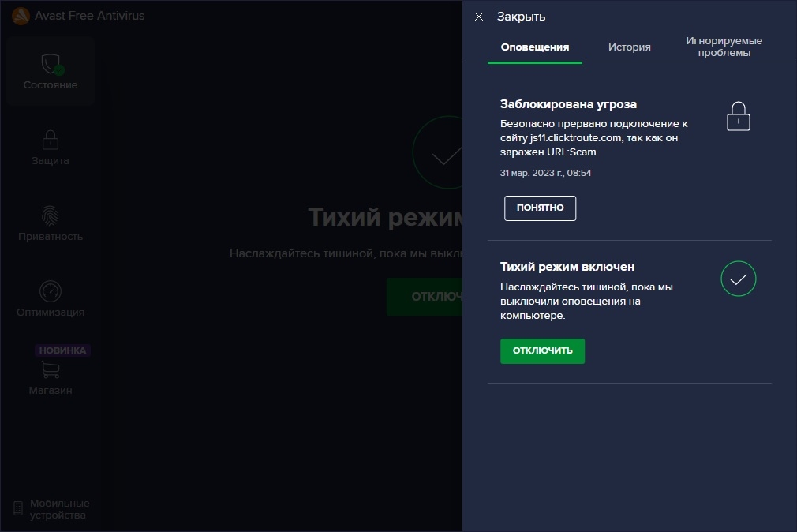Image resolution: width=797 pixels, height=532 pixels.
Task: Switch to the История tab
Action: click(x=629, y=47)
